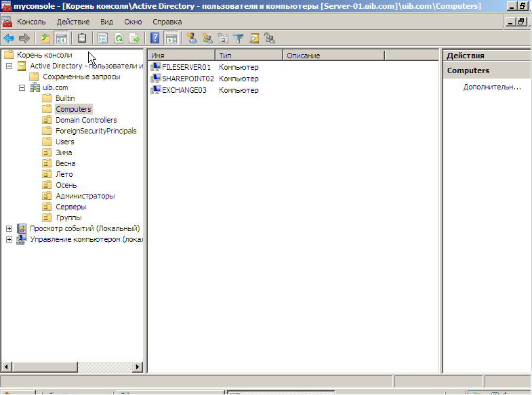532x395 pixels.
Task: Select the Лето organizational unit
Action: 64,174
